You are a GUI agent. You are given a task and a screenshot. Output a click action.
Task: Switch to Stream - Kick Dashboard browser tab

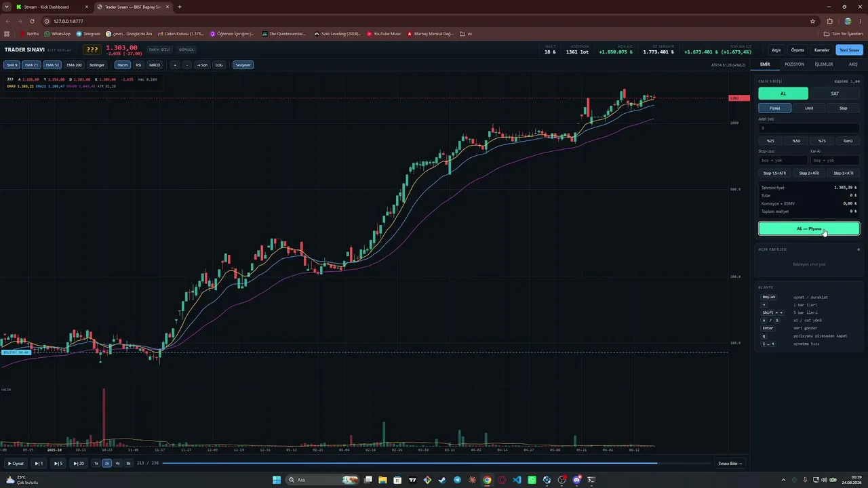pyautogui.click(x=51, y=7)
